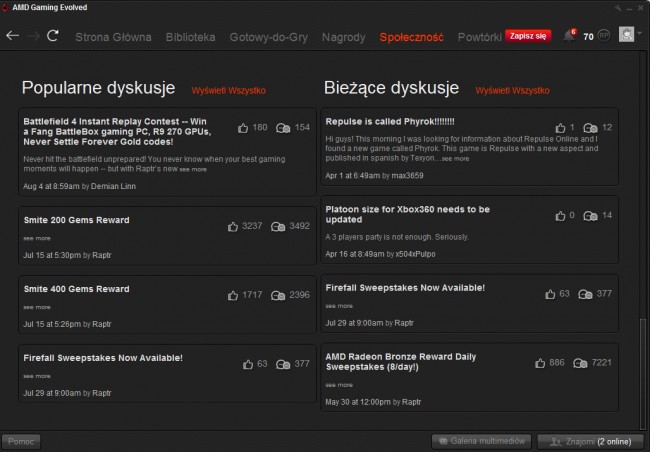The width and height of the screenshot is (650, 452).
Task: Click the 70 points counter
Action: [x=588, y=36]
